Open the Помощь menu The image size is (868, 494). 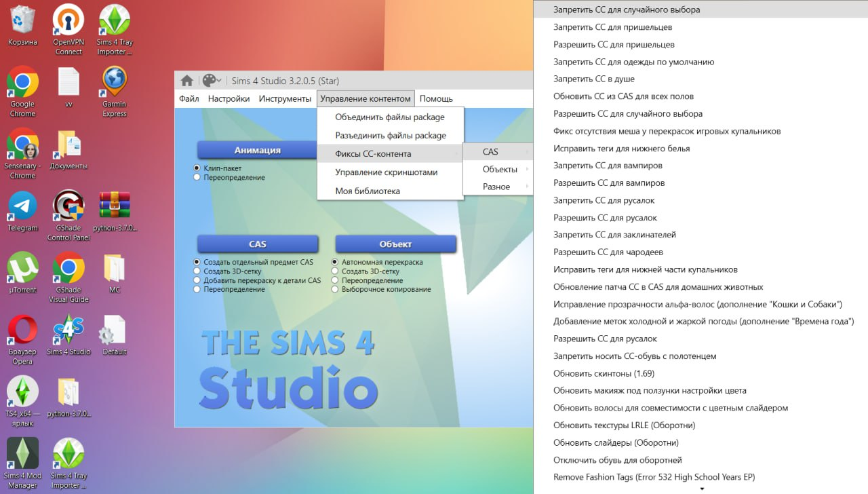[x=436, y=98]
